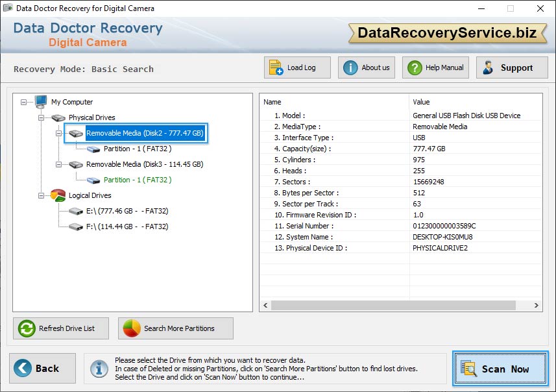Click the details horizontal scrollbar thumb
The image size is (556, 392).
click(x=393, y=305)
